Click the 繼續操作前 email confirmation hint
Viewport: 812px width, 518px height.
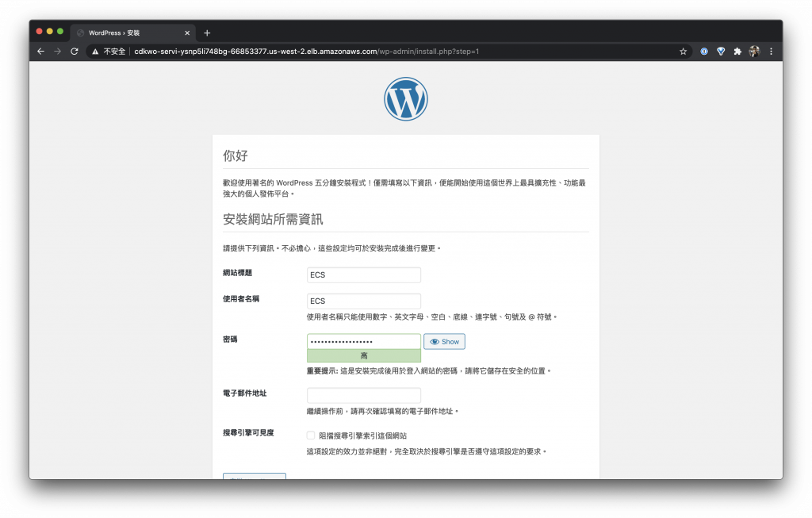pos(383,411)
